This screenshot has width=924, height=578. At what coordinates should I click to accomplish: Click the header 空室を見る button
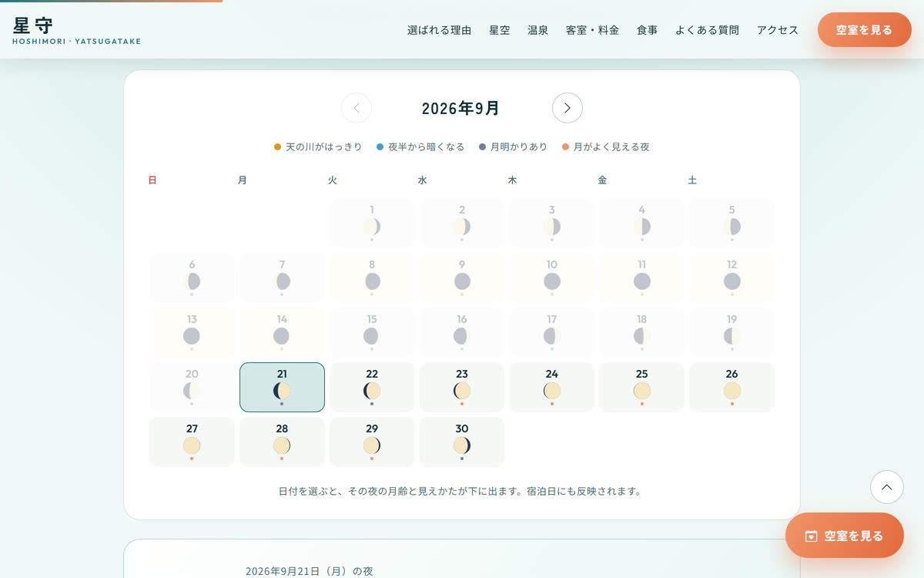pyautogui.click(x=865, y=30)
